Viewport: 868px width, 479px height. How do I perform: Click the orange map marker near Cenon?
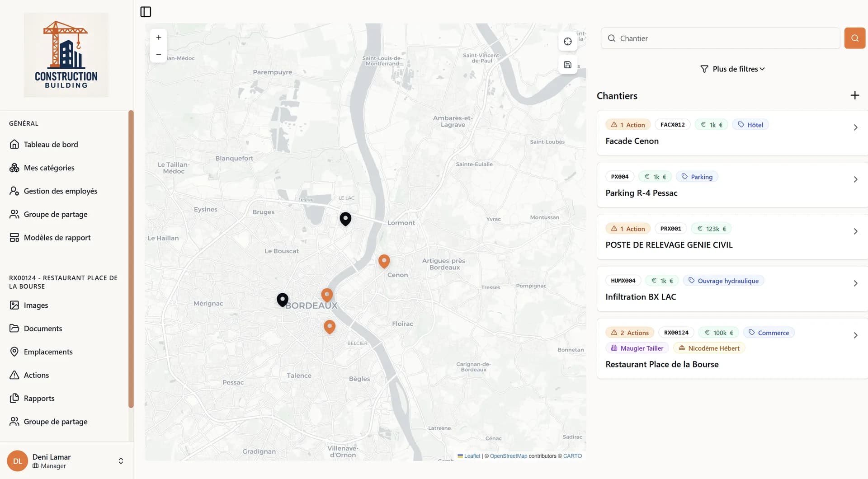[x=384, y=261]
